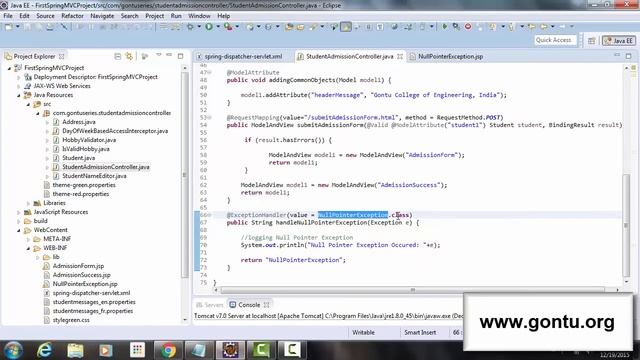Open the Window menu
Screen dimensions: 640x360
199,16
